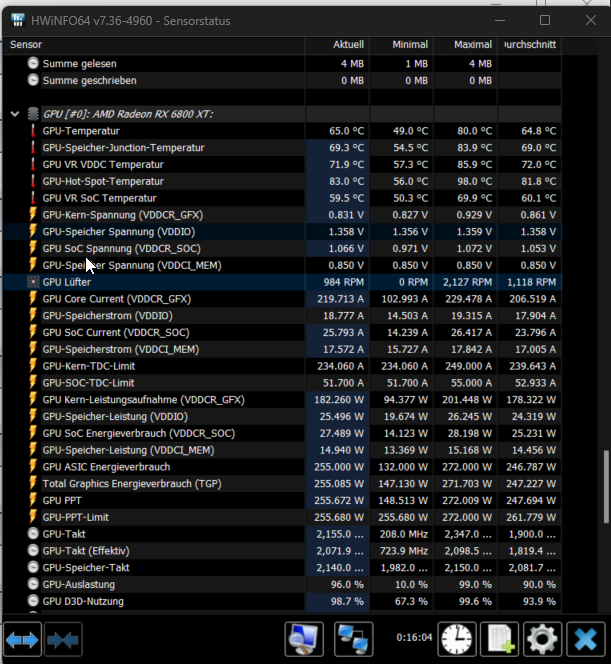The height and width of the screenshot is (664, 611).
Task: Open the remote monitor connection icon
Action: (x=304, y=639)
